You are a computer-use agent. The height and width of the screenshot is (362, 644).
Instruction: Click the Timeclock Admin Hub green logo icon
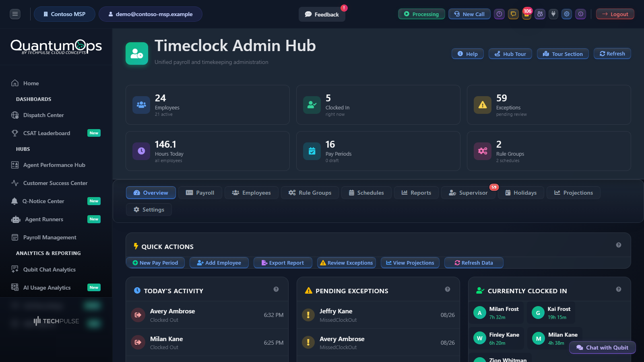[137, 53]
